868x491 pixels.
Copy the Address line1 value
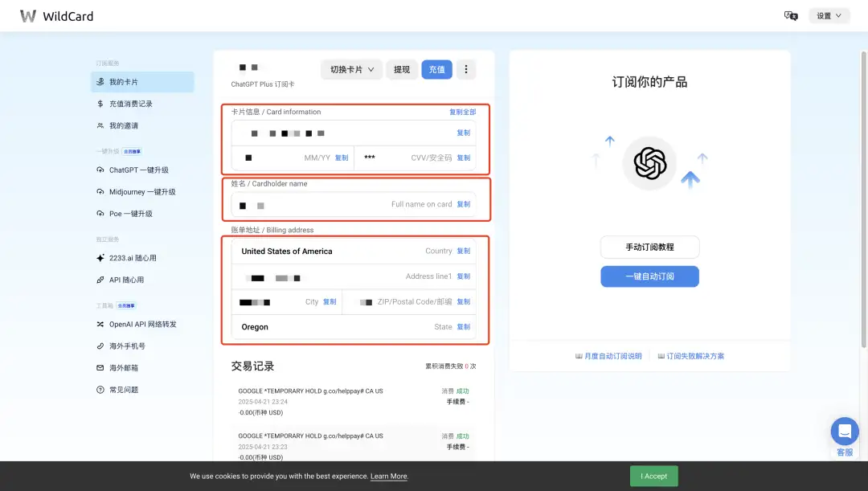coord(464,276)
